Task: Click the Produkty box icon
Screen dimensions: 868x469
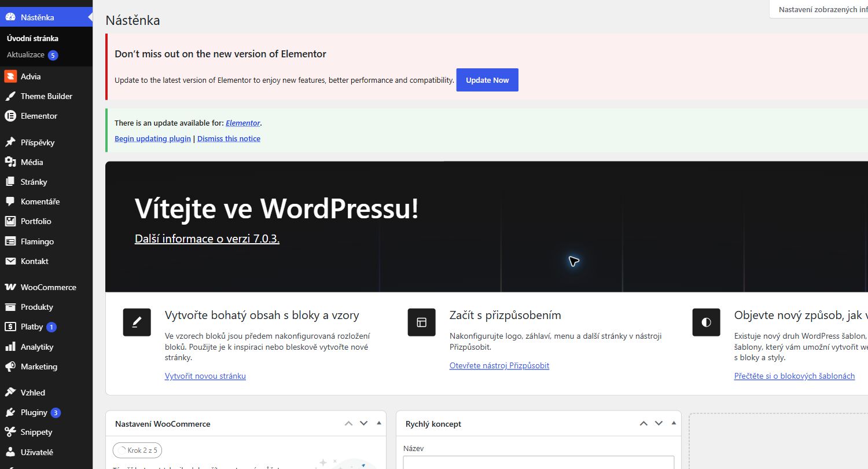Action: [10, 307]
